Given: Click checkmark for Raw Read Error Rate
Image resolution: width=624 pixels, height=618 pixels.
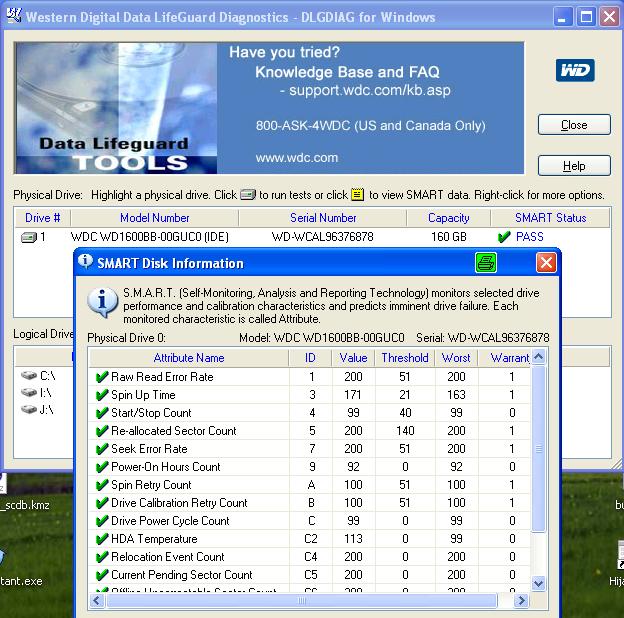Looking at the screenshot, I should point(102,376).
